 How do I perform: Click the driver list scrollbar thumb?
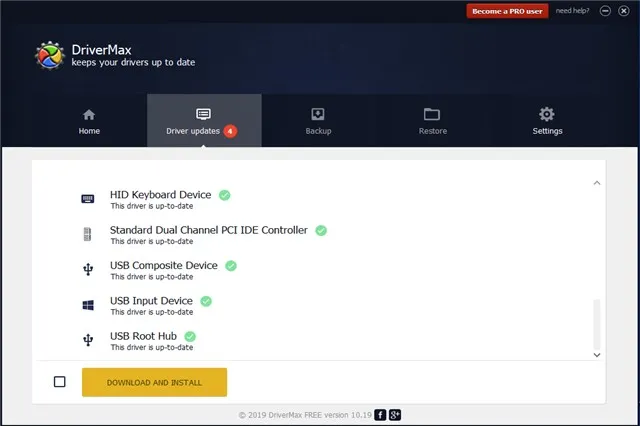(597, 323)
